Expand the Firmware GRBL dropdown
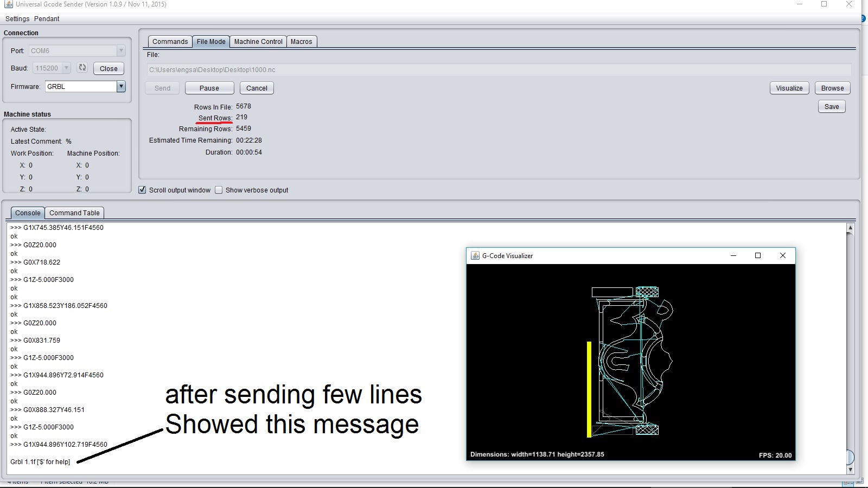The height and width of the screenshot is (488, 868). (121, 86)
